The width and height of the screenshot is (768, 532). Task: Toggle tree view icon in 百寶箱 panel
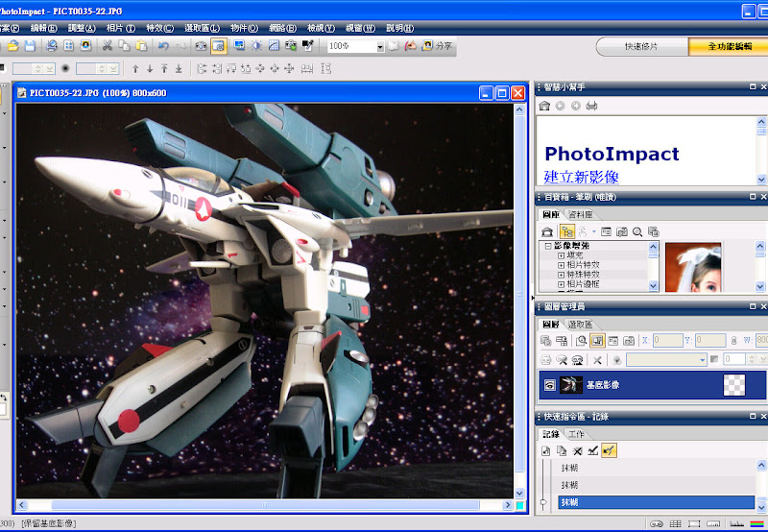567,231
